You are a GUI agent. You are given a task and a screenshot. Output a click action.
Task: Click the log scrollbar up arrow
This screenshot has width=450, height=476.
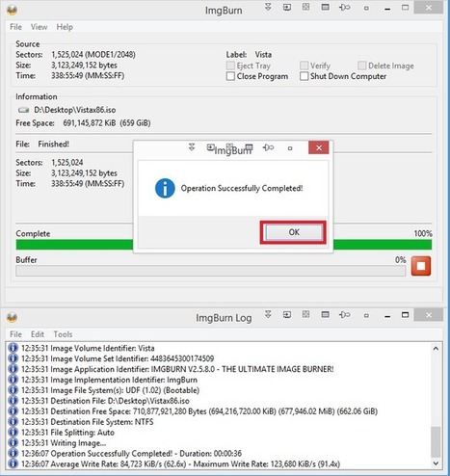(x=436, y=348)
